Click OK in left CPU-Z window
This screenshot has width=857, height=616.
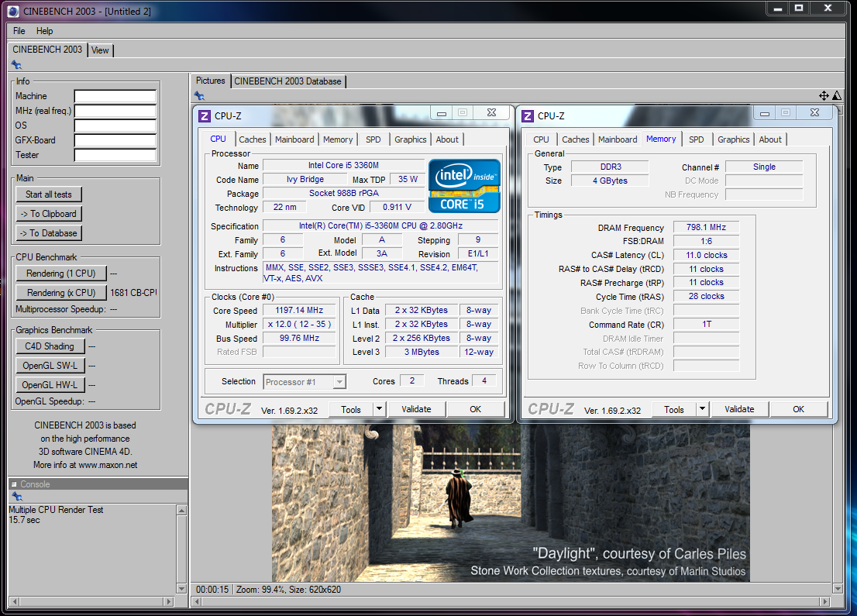476,409
